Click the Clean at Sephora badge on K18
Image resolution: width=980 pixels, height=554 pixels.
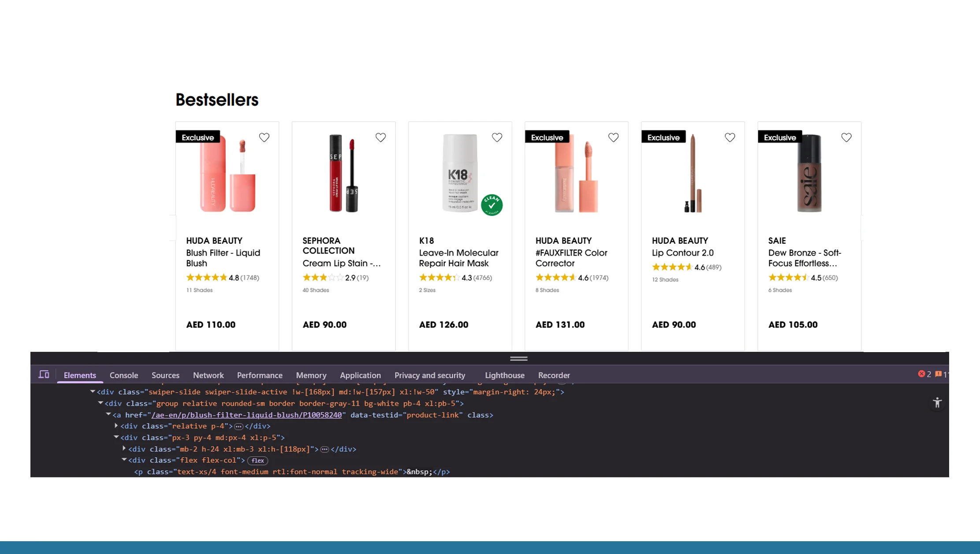(x=492, y=204)
